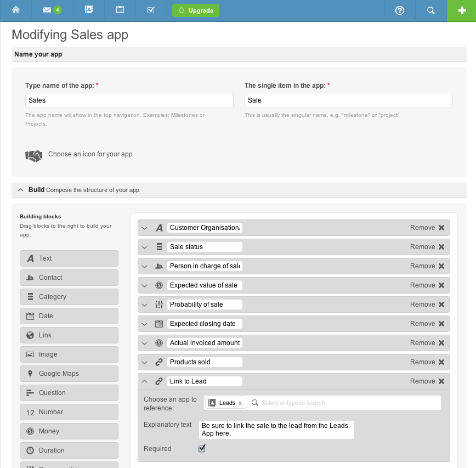The width and height of the screenshot is (476, 468).
Task: Open tasks checkmark icon in top bar
Action: point(151,10)
